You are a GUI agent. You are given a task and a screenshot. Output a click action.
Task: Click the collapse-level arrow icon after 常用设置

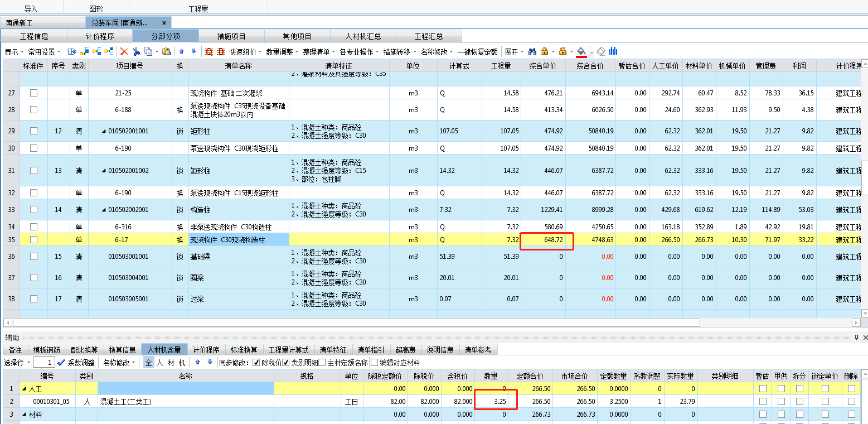(x=71, y=51)
